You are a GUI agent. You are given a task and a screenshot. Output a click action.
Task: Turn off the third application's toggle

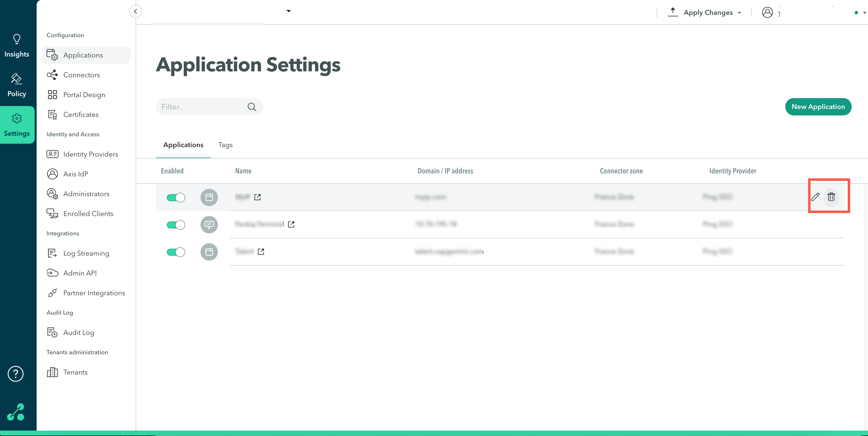pos(176,252)
